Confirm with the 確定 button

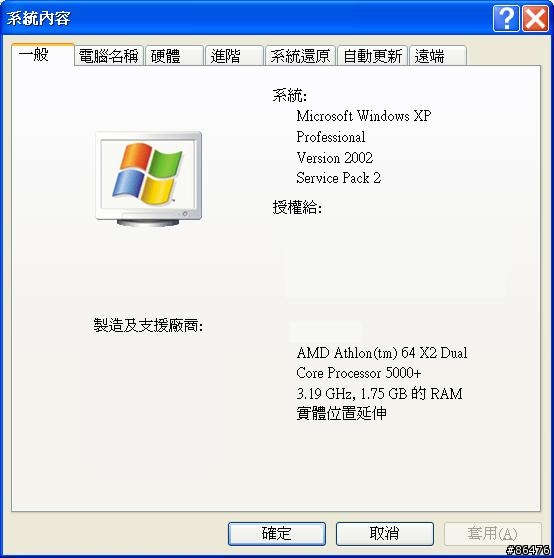click(277, 533)
